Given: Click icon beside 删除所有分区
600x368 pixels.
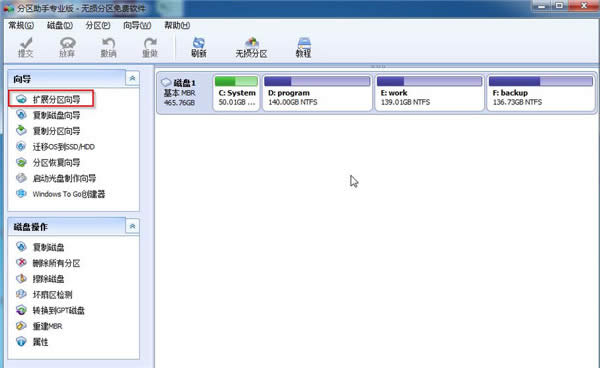Looking at the screenshot, I should (21, 263).
